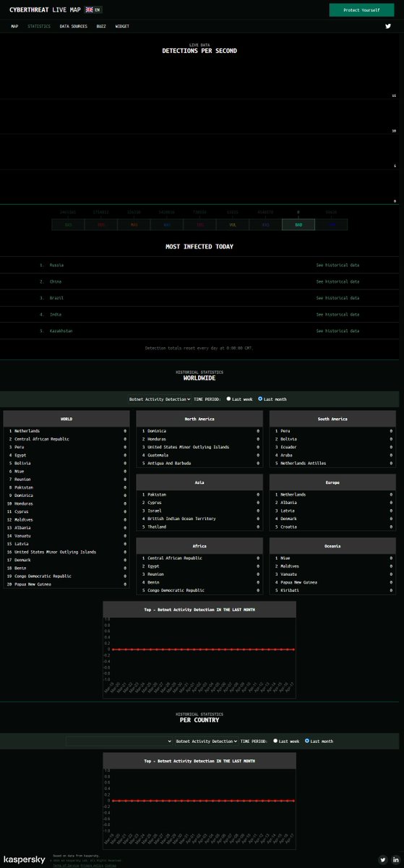Click Israel in Asia table
The width and height of the screenshot is (404, 868).
[154, 511]
